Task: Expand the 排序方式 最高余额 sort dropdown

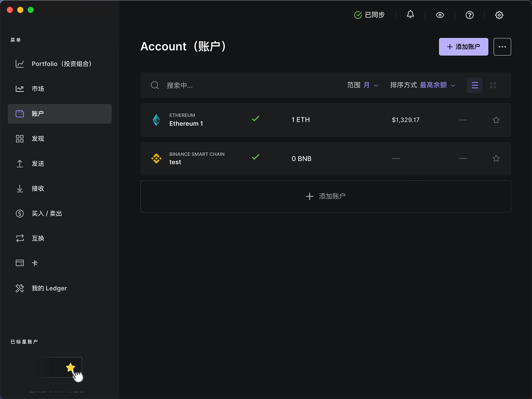Action: pyautogui.click(x=423, y=85)
